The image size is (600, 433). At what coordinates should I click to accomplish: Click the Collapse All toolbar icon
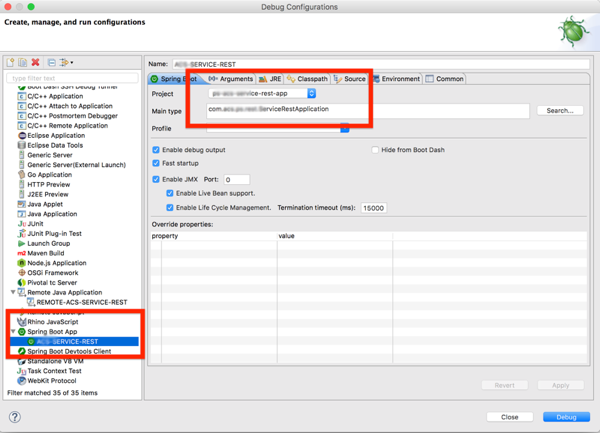(52, 62)
